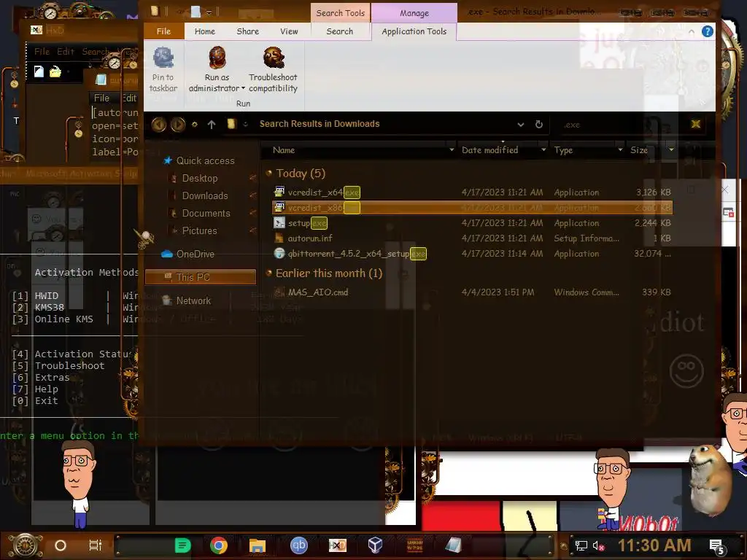Open Cortana circle on the taskbar

click(61, 545)
